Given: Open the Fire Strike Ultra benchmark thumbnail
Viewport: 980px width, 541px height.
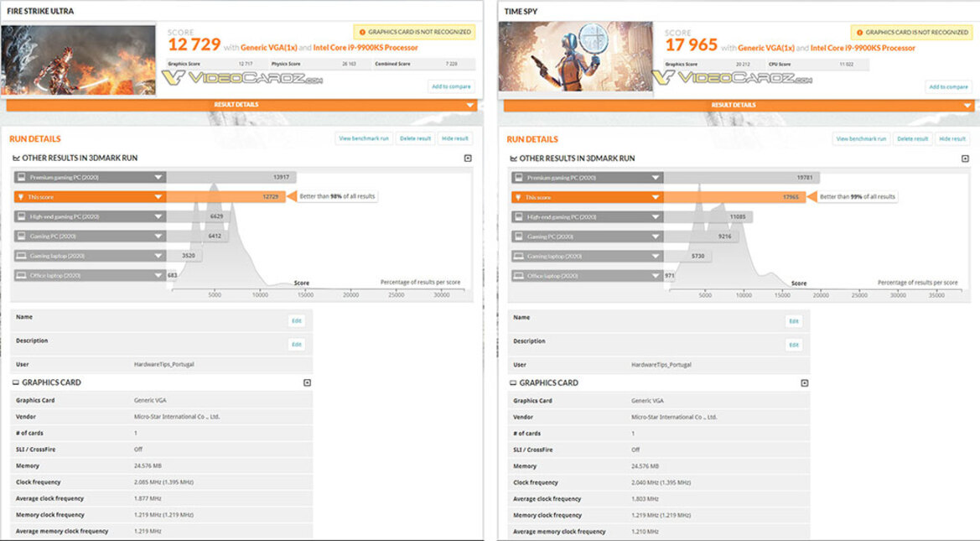Looking at the screenshot, I should (78, 60).
